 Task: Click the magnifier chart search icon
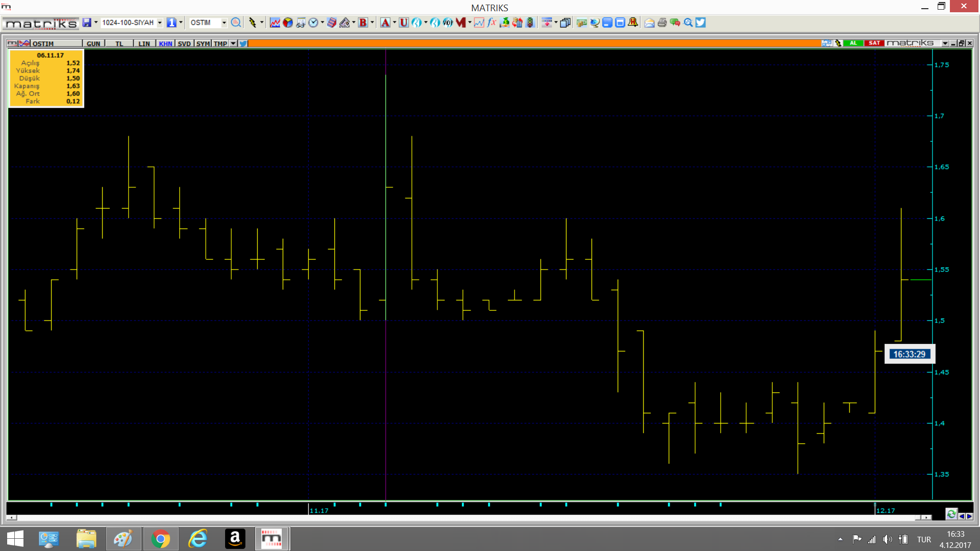coord(688,22)
